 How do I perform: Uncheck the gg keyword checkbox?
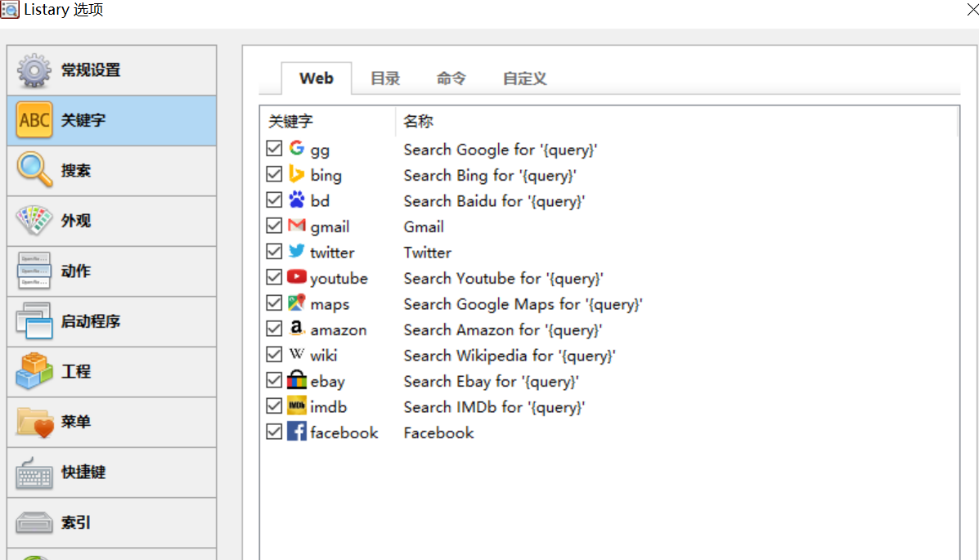[x=274, y=149]
